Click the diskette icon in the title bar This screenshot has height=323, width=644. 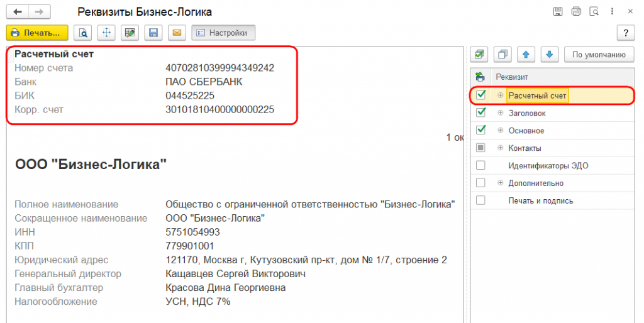pyautogui.click(x=558, y=11)
